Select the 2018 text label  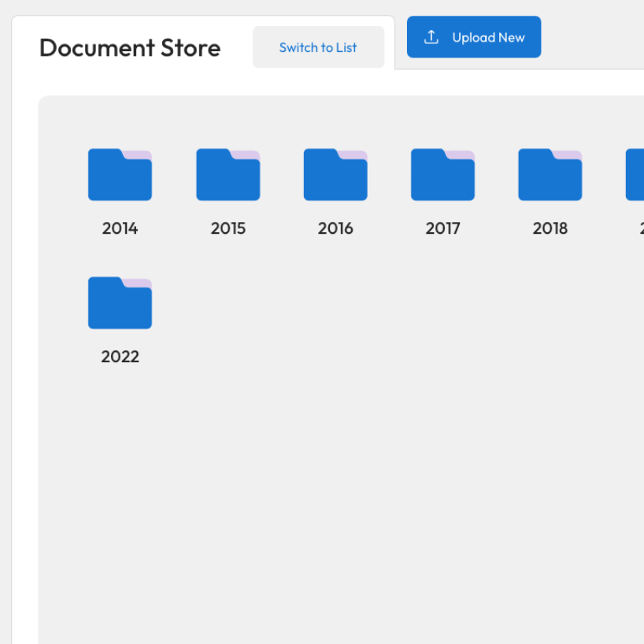(x=550, y=228)
